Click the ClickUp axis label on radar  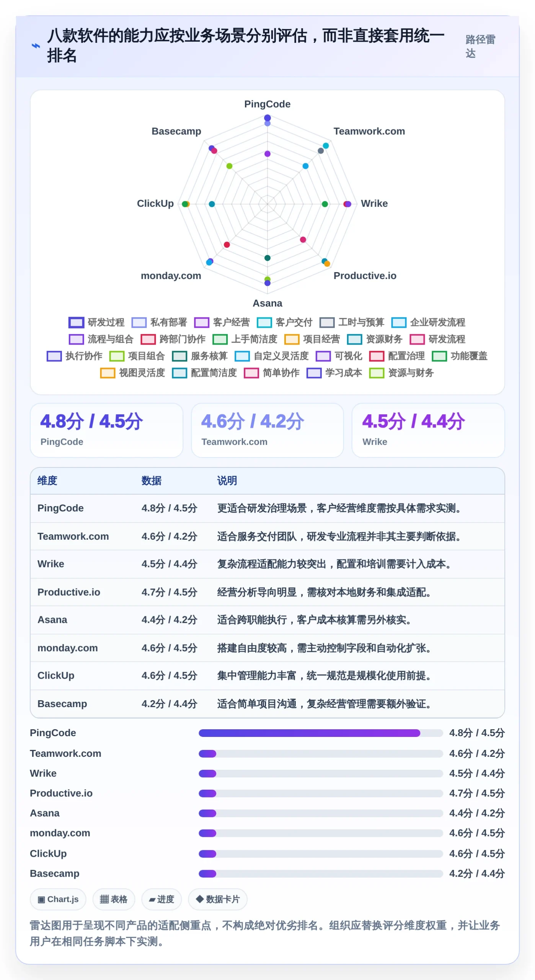[155, 204]
